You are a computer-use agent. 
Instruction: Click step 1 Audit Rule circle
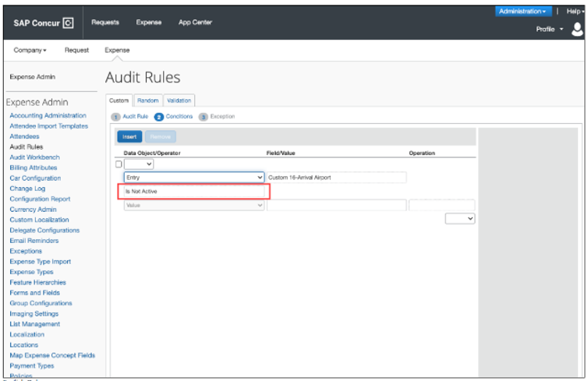pyautogui.click(x=115, y=116)
